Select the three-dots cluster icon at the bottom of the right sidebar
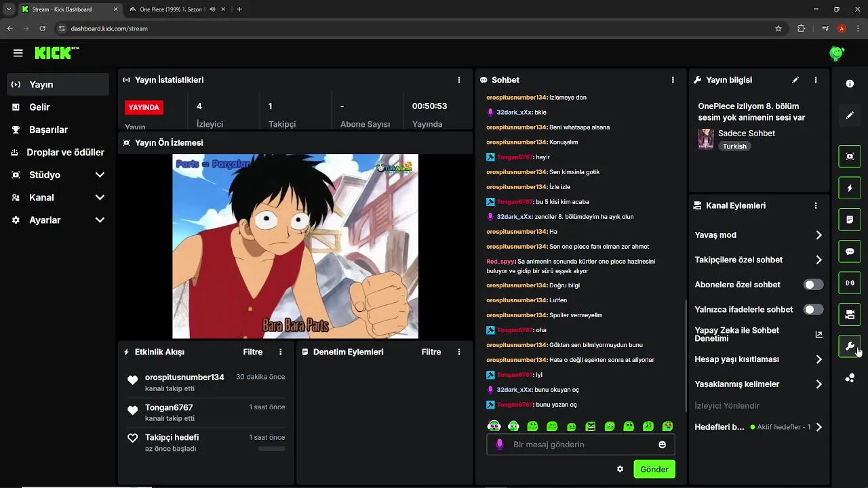Image resolution: width=868 pixels, height=488 pixels. pyautogui.click(x=850, y=378)
